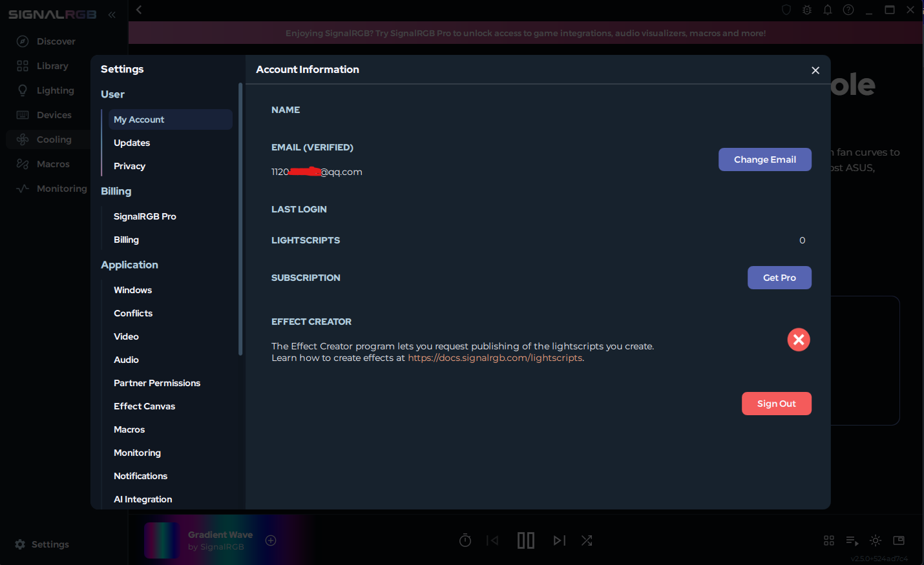Open the grid layout icon bottom right
Screen dimensions: 924x565
pyautogui.click(x=829, y=540)
